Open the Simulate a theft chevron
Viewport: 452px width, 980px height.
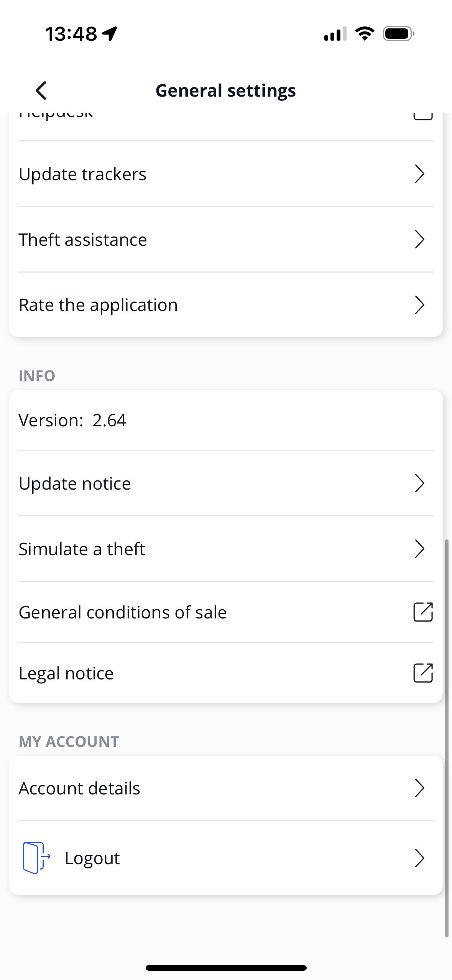[420, 549]
